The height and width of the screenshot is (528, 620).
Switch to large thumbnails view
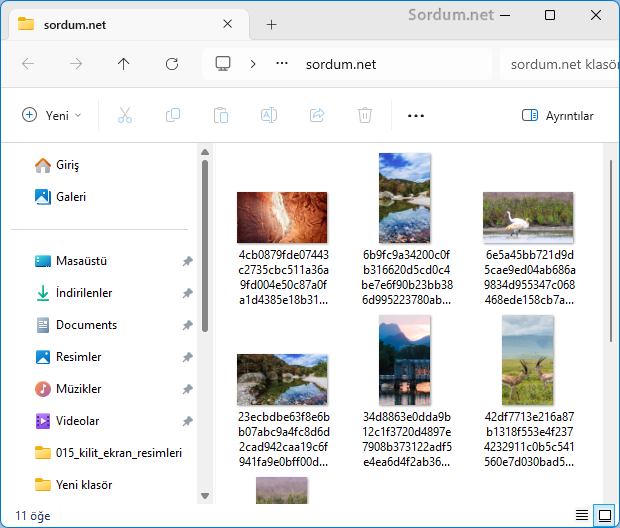point(604,515)
